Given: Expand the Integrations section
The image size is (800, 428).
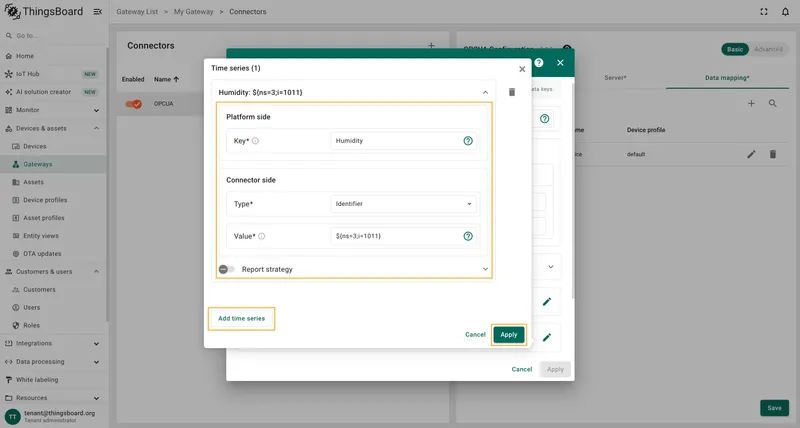Looking at the screenshot, I should (x=54, y=344).
